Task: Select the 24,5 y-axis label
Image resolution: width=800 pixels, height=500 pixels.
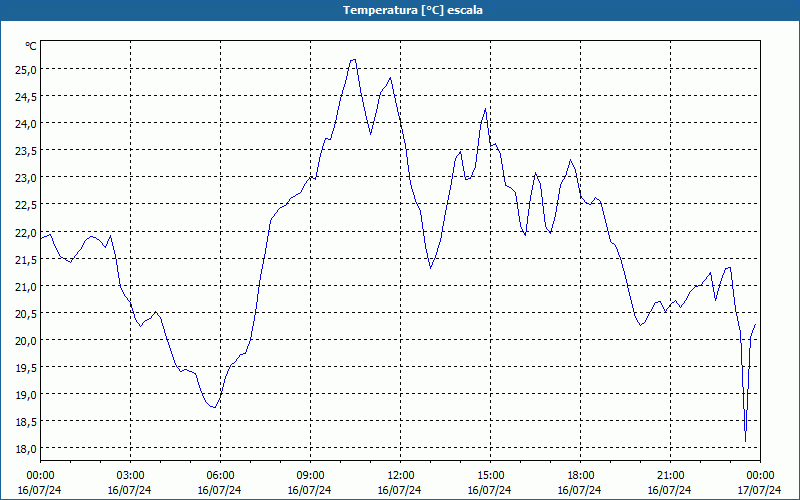Action: [x=26, y=96]
